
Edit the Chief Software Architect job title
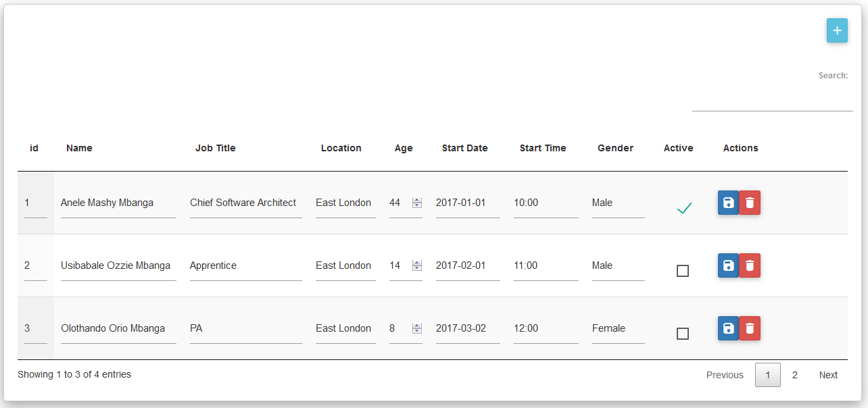(245, 203)
